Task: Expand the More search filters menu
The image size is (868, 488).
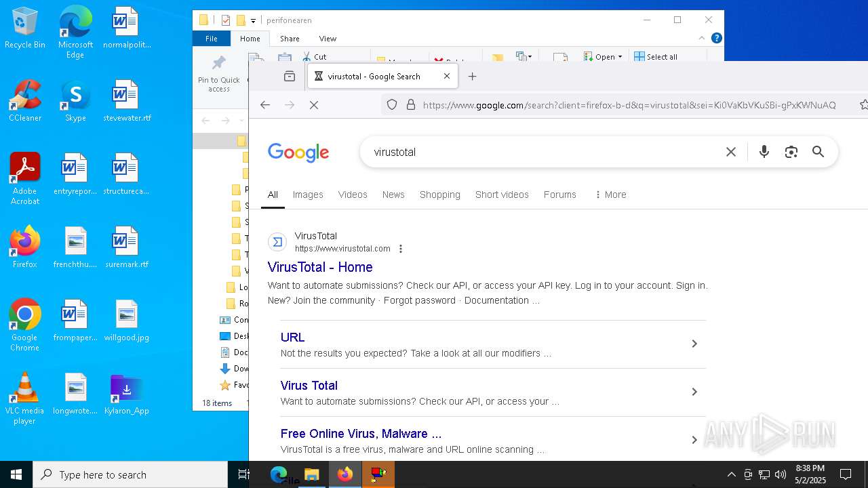Action: point(610,195)
